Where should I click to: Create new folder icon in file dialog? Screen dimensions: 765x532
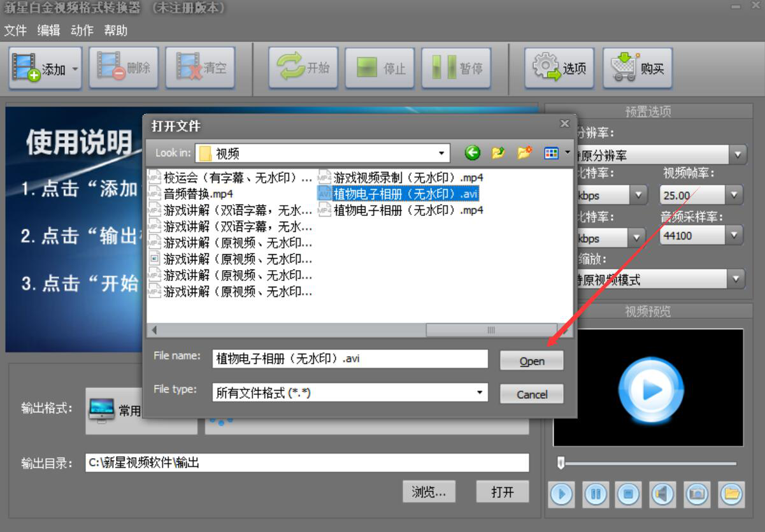(524, 153)
